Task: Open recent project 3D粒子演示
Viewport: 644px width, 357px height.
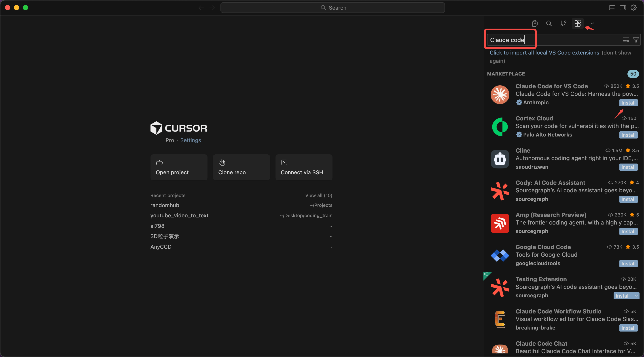Action: [x=241, y=236]
